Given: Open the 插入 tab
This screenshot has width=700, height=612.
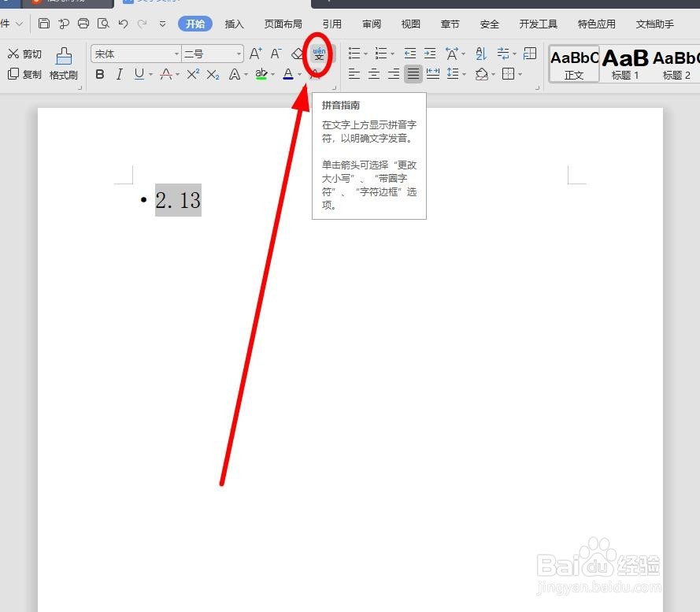Looking at the screenshot, I should point(235,24).
